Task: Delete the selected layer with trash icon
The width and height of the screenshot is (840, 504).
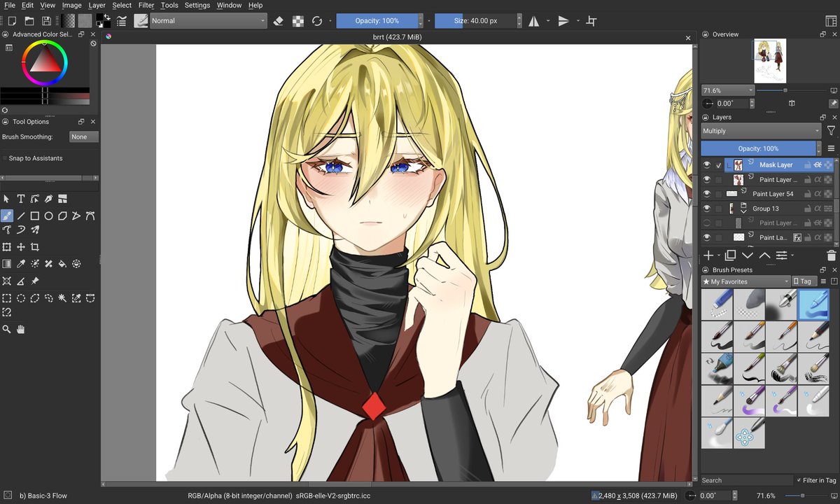Action: pos(831,255)
